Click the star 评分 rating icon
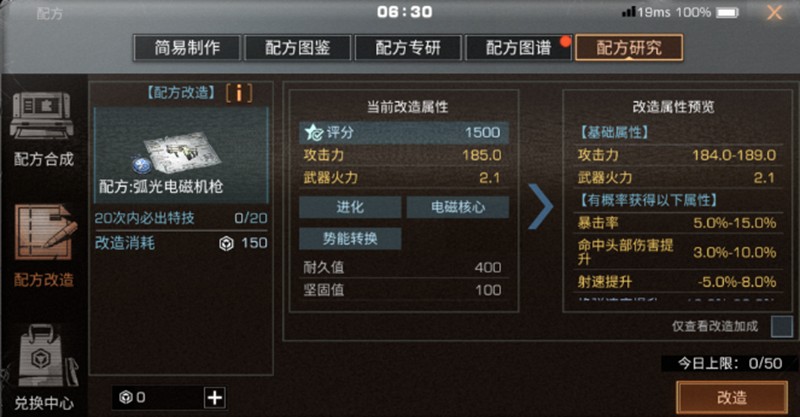The height and width of the screenshot is (417, 800). 314,133
